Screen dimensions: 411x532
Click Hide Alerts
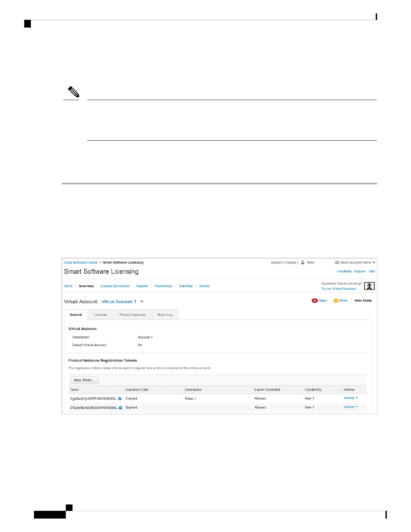pos(363,301)
